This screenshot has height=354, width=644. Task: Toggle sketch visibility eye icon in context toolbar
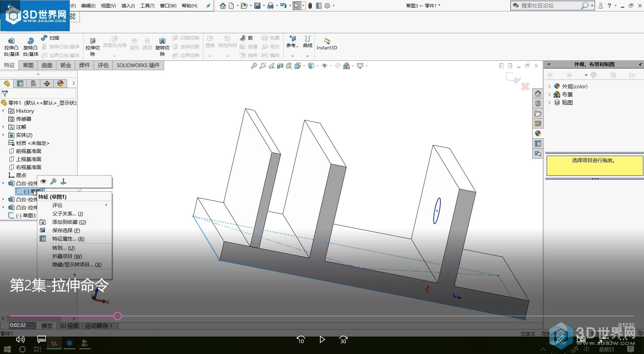pyautogui.click(x=43, y=182)
